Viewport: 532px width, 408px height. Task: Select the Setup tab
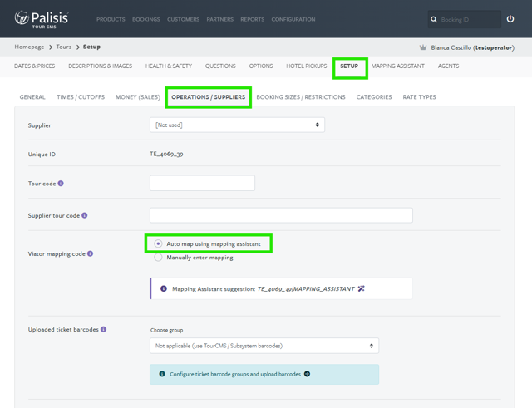tap(349, 66)
